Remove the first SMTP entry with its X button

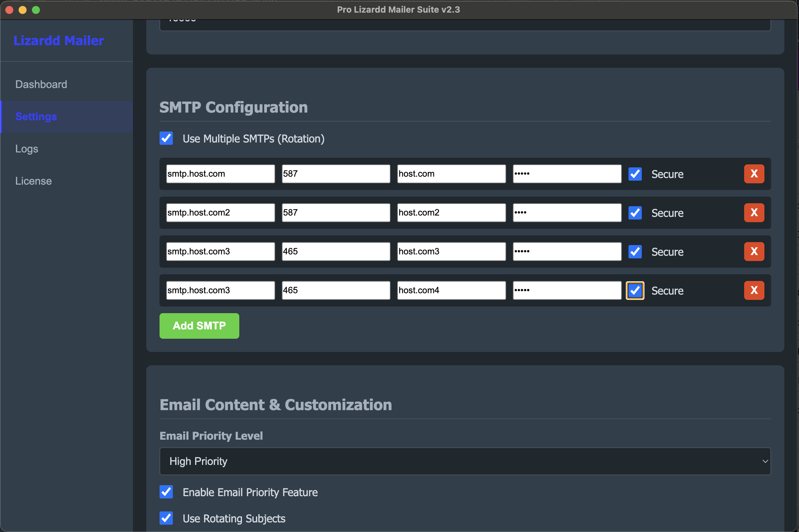click(x=753, y=174)
